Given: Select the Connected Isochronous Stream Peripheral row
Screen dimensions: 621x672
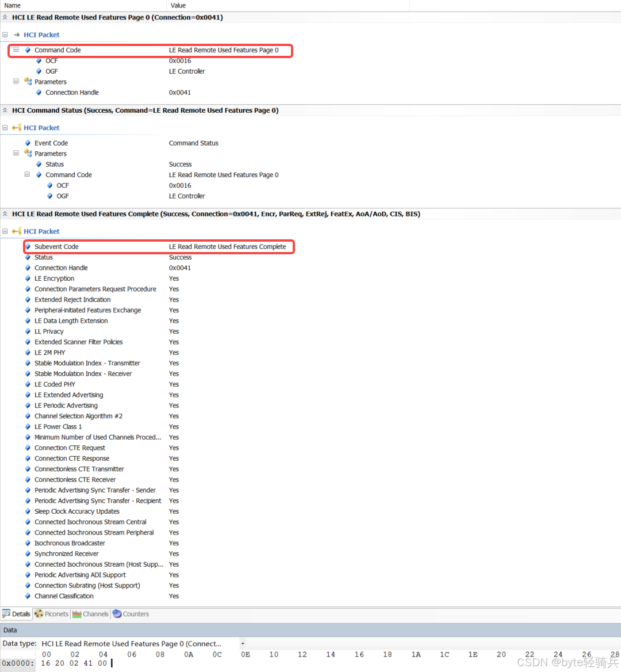Looking at the screenshot, I should [102, 533].
